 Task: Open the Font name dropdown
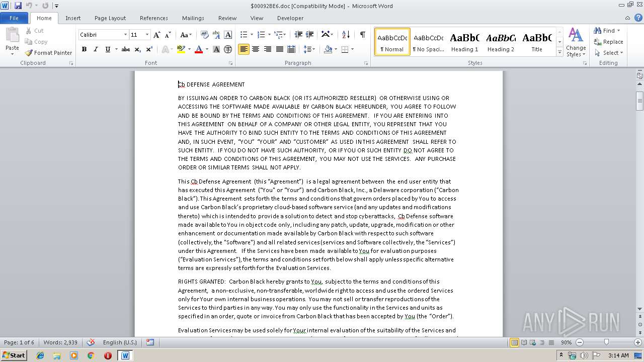pyautogui.click(x=125, y=35)
